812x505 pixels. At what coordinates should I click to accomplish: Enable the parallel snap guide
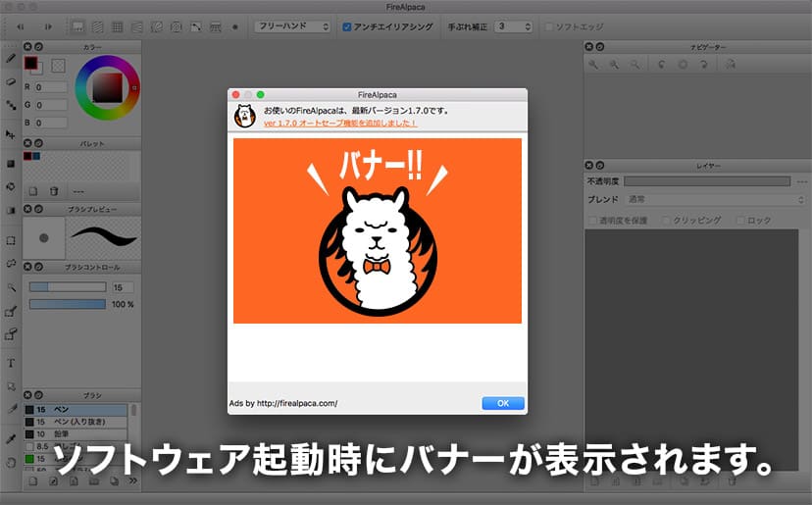pyautogui.click(x=97, y=26)
